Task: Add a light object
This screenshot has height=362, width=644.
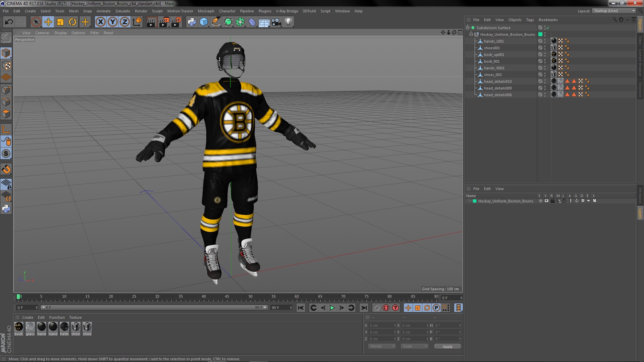Action: tap(288, 22)
